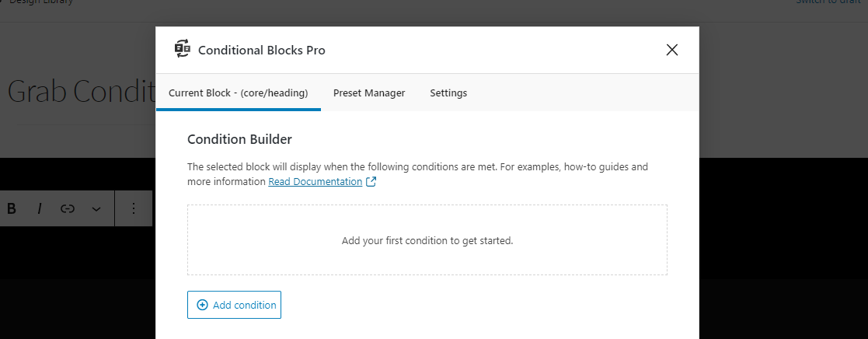The height and width of the screenshot is (339, 868).
Task: Click the condition description paragraph text
Action: (417, 174)
